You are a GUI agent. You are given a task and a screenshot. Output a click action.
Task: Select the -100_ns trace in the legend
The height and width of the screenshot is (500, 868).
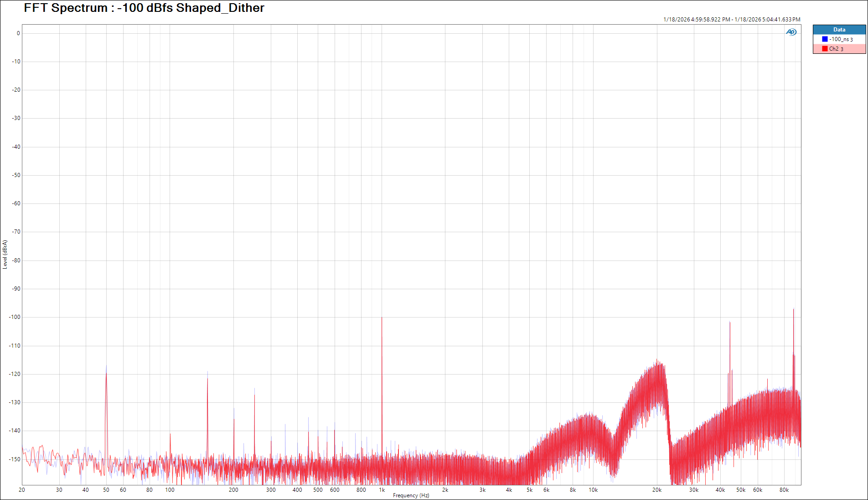click(x=841, y=39)
